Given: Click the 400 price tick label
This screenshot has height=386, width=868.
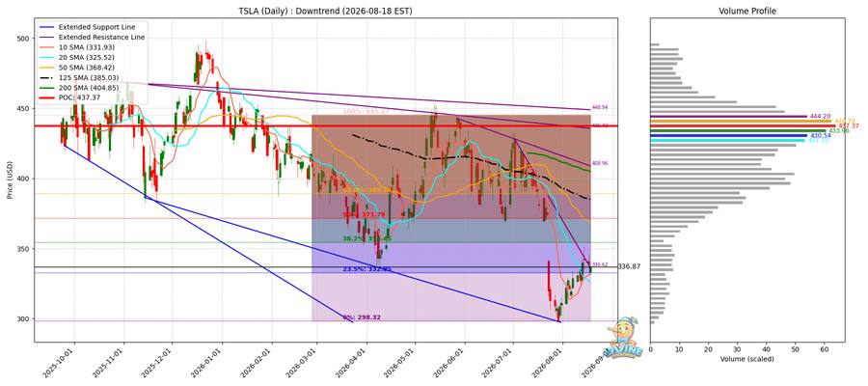Looking at the screenshot, I should 24,179.
